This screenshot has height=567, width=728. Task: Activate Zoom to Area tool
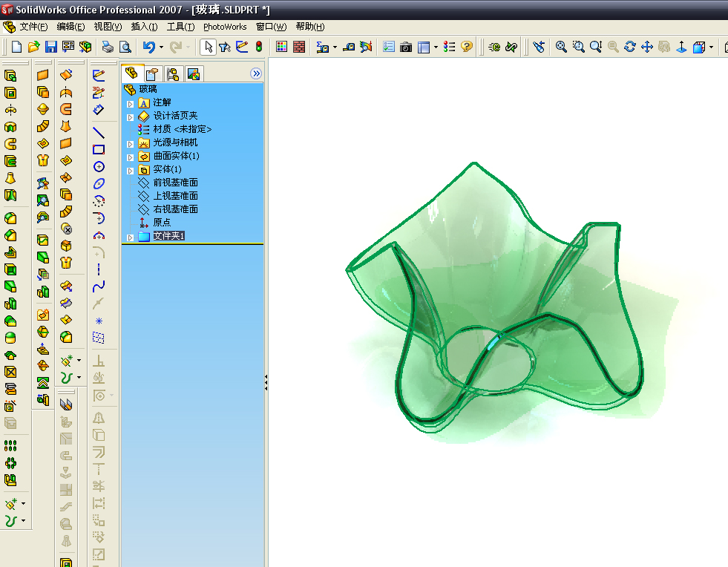point(579,47)
